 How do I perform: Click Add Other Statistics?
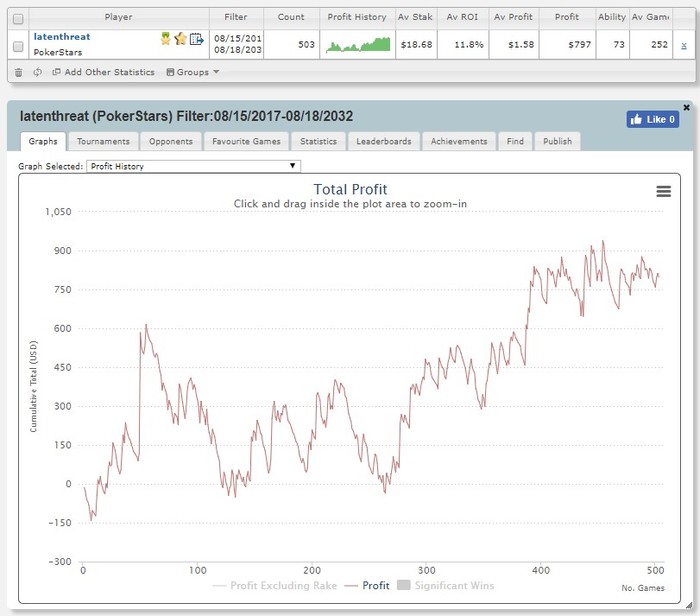[x=104, y=72]
